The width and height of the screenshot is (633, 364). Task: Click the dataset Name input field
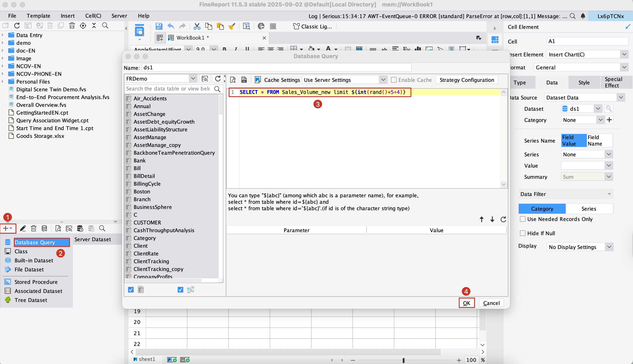276,67
